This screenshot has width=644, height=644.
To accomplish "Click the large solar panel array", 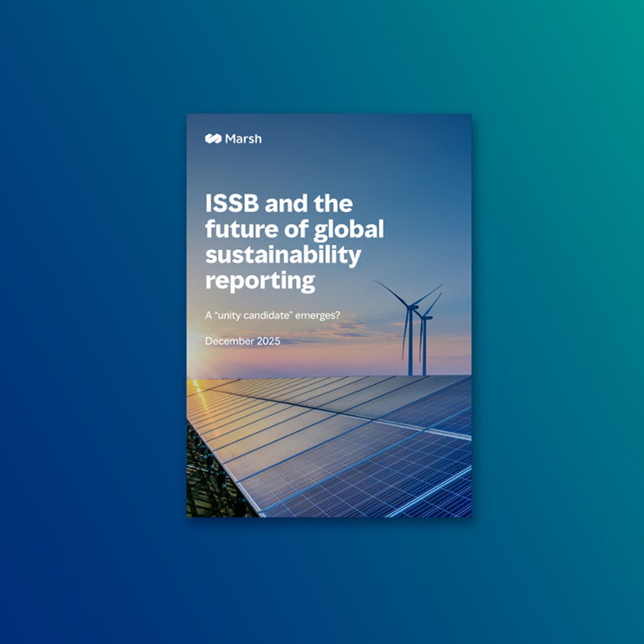I will point(352,444).
